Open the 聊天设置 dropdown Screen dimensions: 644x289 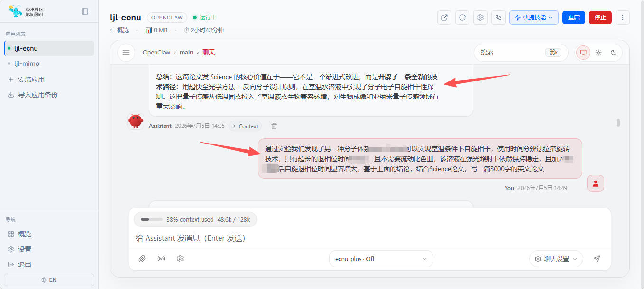[556, 259]
